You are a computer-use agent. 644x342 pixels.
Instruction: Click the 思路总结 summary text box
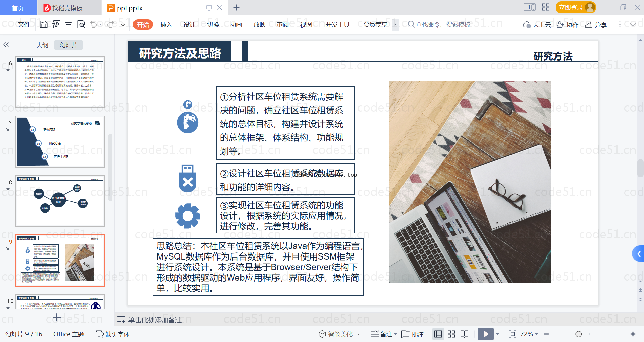258,267
